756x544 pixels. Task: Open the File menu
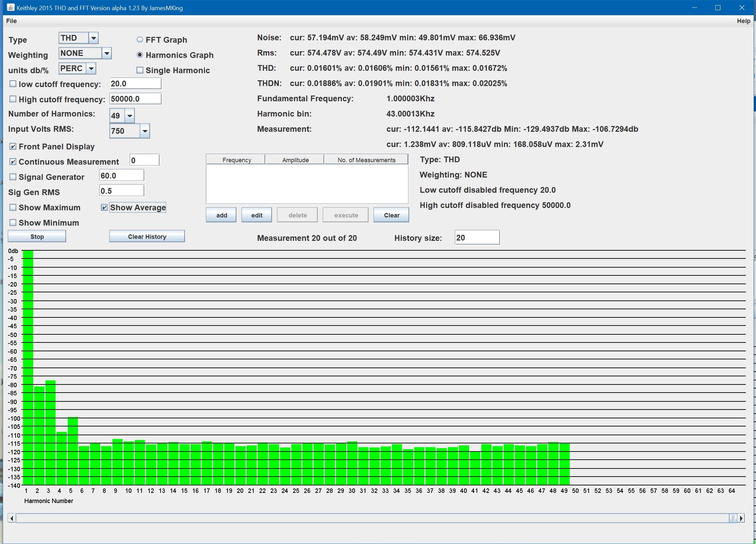(x=12, y=21)
